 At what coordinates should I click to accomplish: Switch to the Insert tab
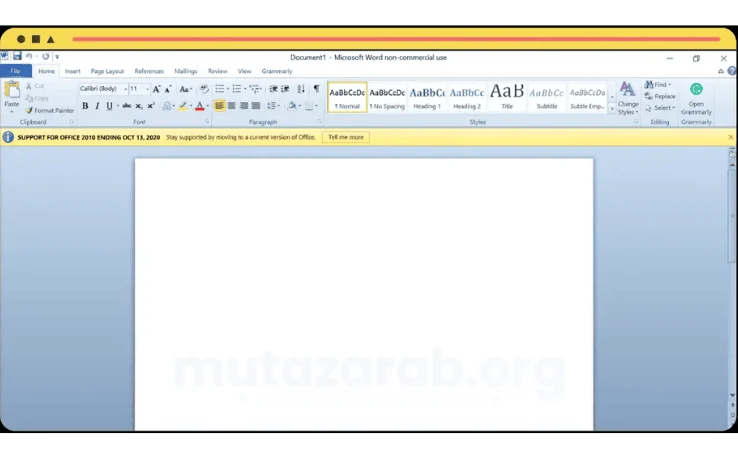72,71
